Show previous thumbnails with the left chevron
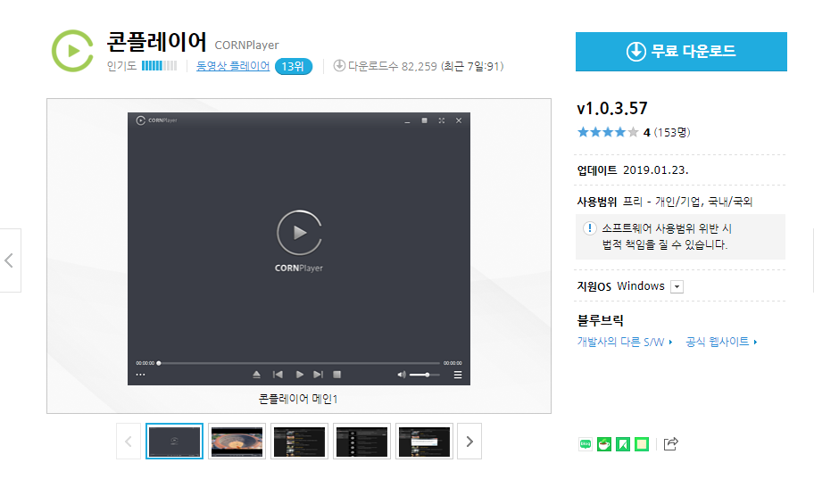This screenshot has height=504, width=814. pos(129,442)
